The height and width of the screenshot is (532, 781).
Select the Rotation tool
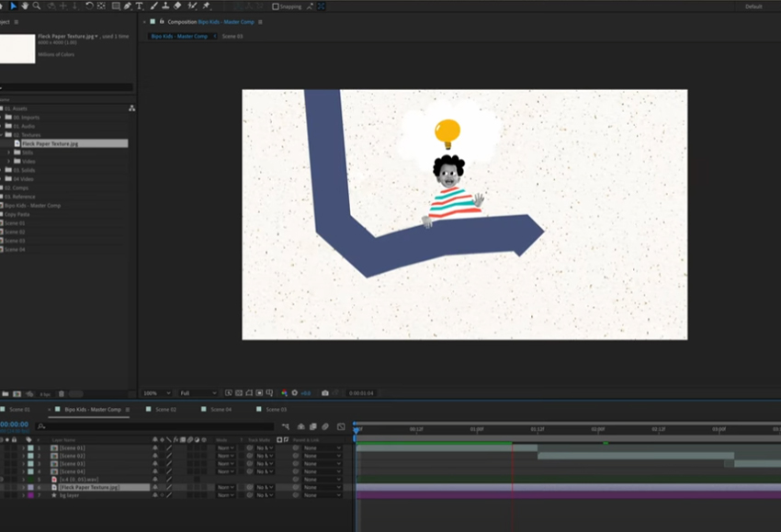89,6
